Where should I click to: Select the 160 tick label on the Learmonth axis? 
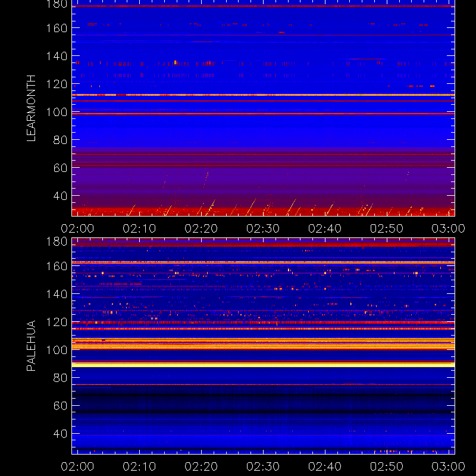point(57,28)
